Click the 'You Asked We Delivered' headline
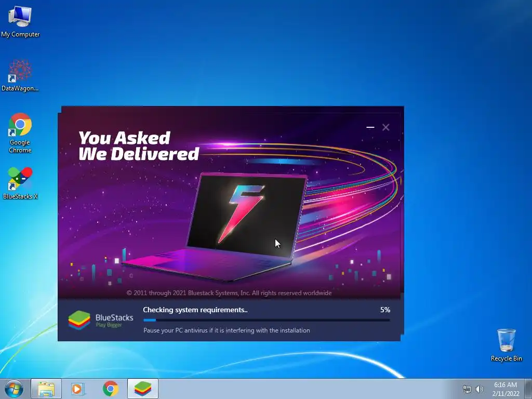 [x=139, y=146]
